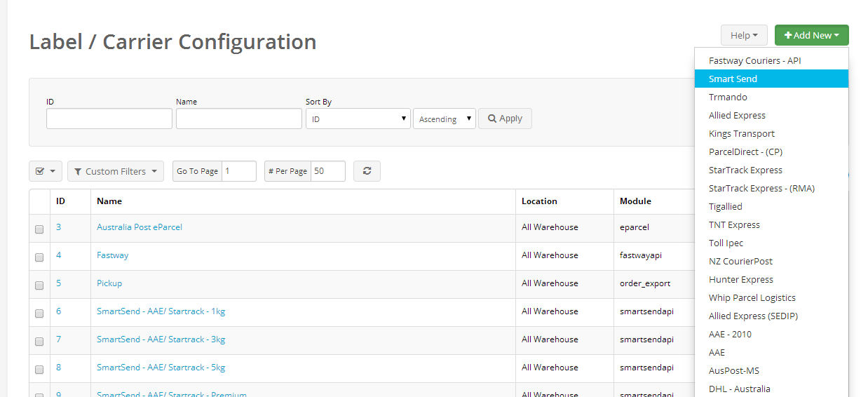868x397 pixels.
Task: Click ID link 3
Action: click(x=59, y=227)
